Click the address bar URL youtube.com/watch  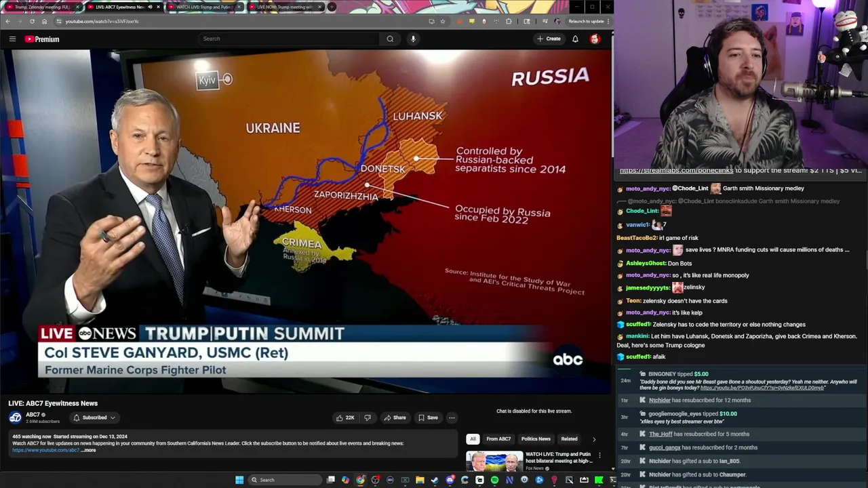[102, 21]
